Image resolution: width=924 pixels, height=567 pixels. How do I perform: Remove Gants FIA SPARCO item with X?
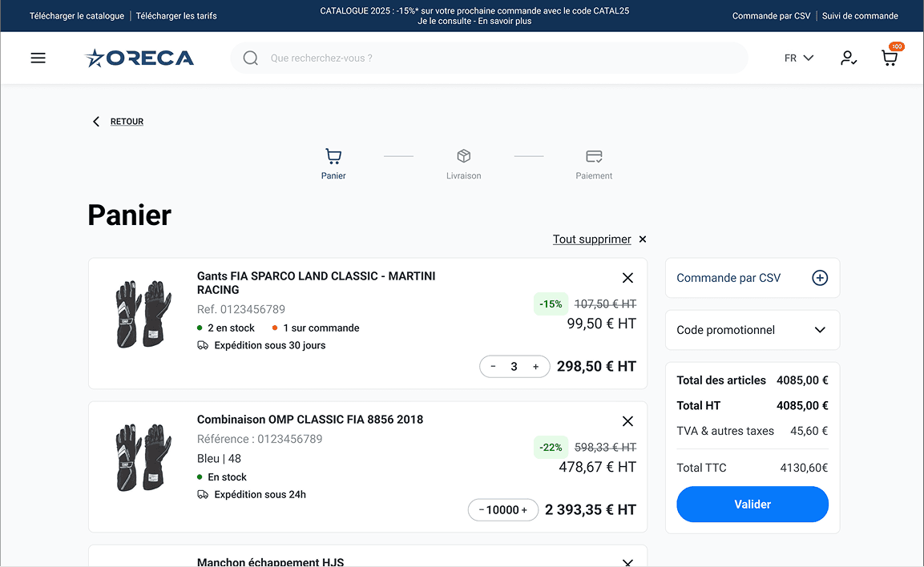point(627,278)
